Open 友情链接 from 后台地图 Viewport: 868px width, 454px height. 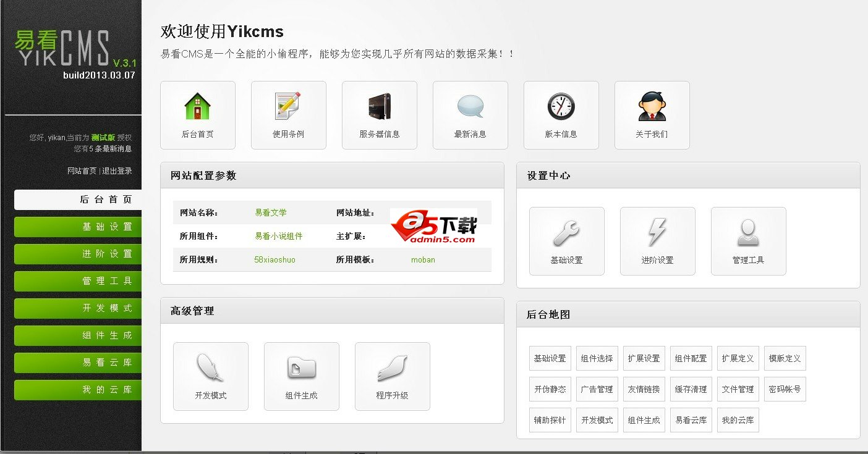point(644,389)
